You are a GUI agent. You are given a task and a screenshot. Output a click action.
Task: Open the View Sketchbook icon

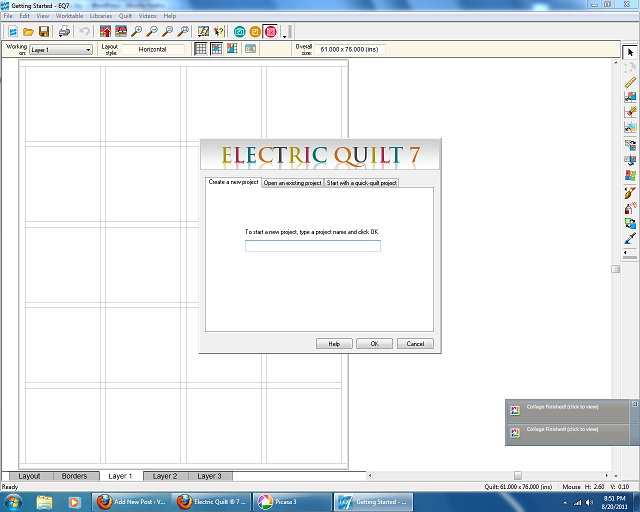point(121,31)
